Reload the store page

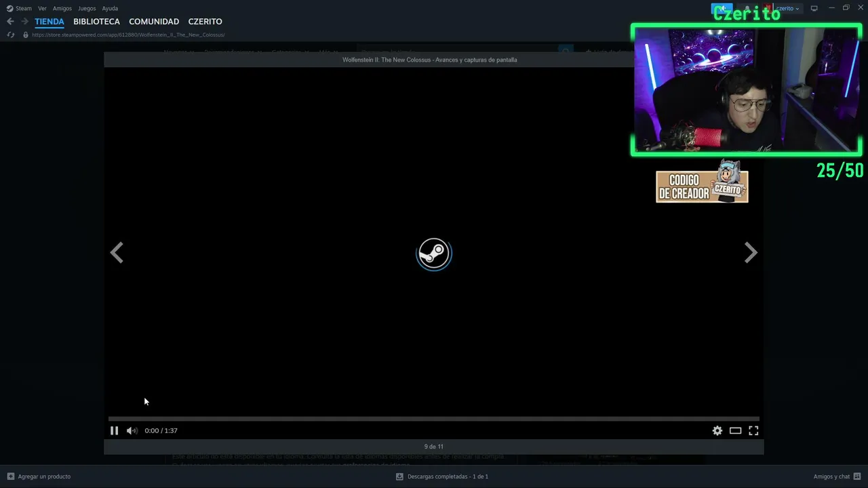click(x=10, y=35)
